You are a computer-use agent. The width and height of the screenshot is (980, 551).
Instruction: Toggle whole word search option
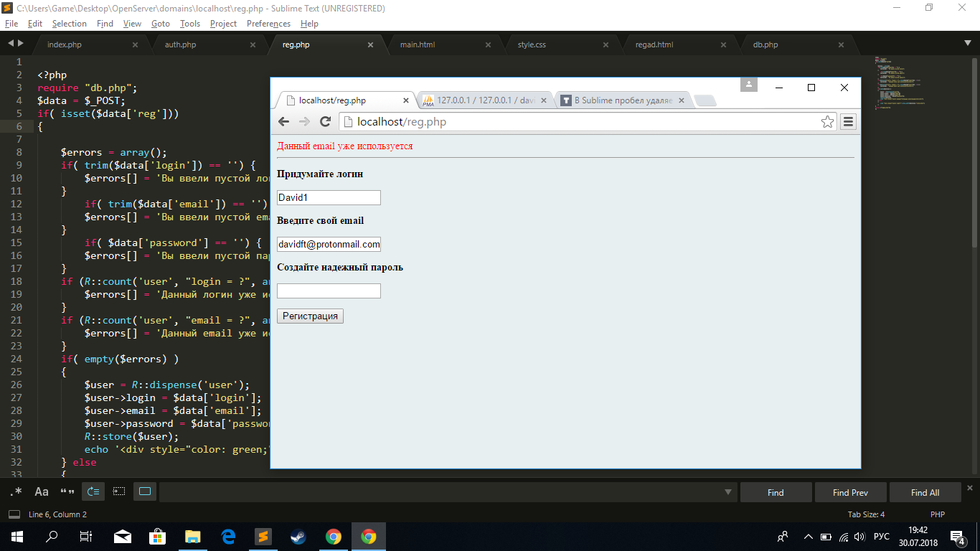pos(67,491)
